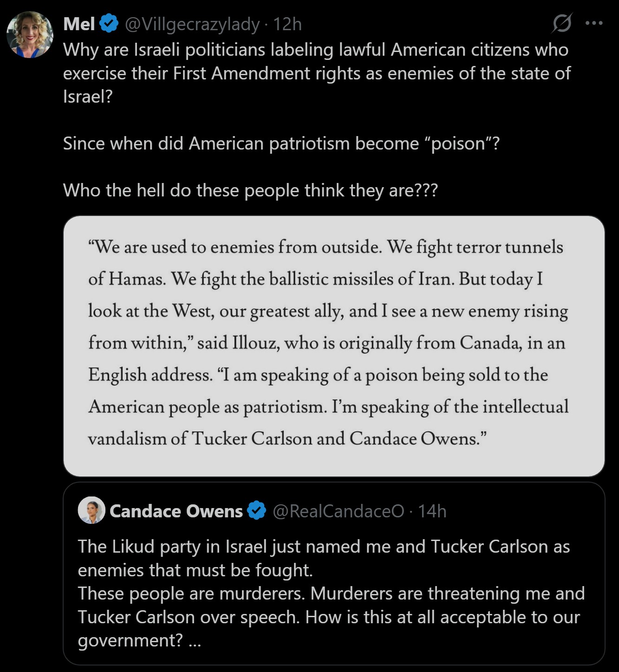Screen dimensions: 619x672
Task: Click the 'These people are murderers' sentence
Action: tap(190, 594)
